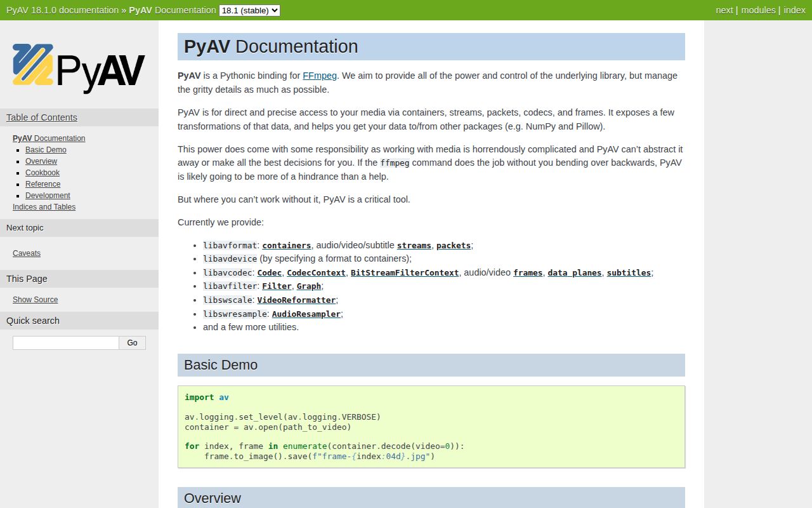812x508 pixels.
Task: Click the Show Source link
Action: [35, 300]
